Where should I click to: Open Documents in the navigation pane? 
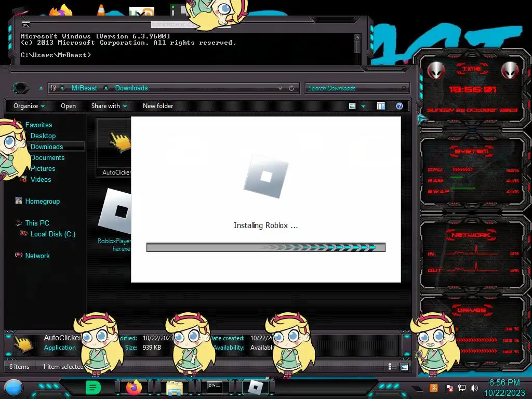[47, 157]
